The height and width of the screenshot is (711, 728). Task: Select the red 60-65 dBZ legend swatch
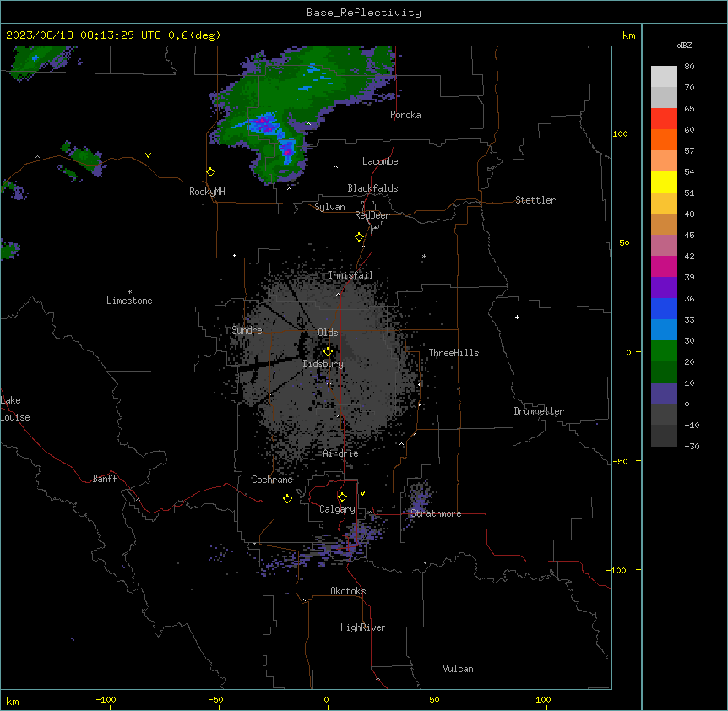(x=664, y=119)
